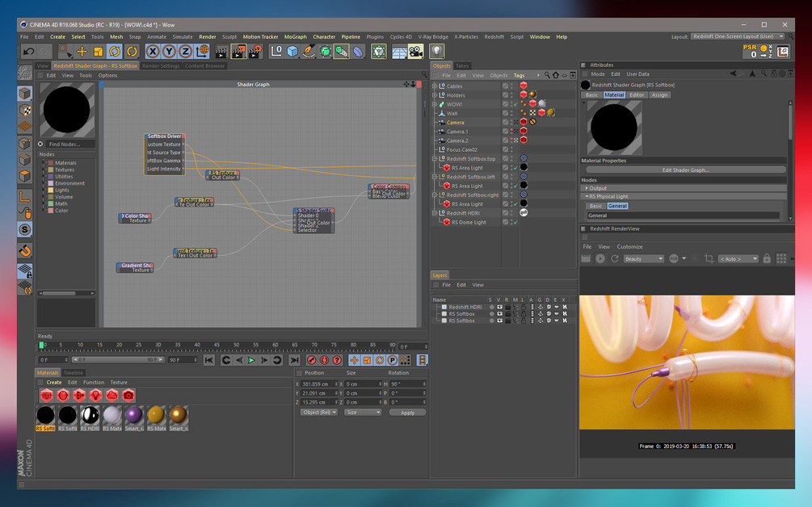Image resolution: width=812 pixels, height=507 pixels.
Task: Expand the Holders object tree
Action: (x=435, y=95)
